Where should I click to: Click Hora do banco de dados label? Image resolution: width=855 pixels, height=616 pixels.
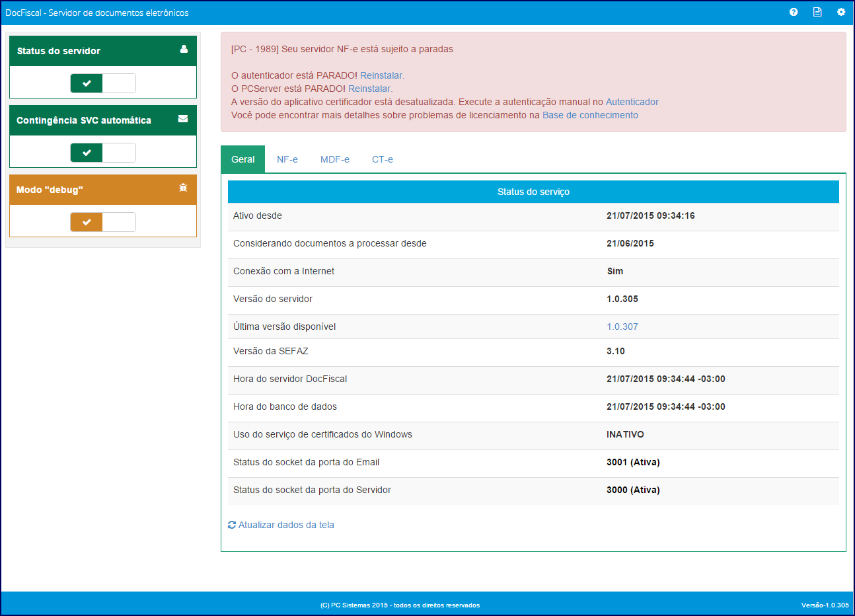[x=285, y=406]
